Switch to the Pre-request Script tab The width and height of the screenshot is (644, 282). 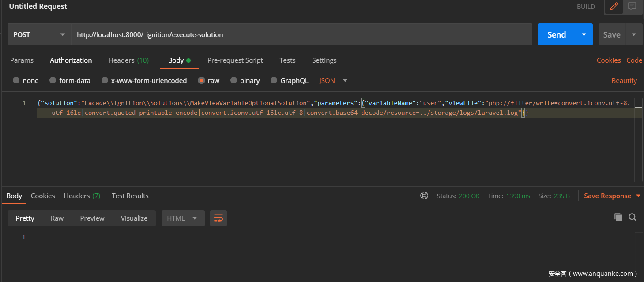click(235, 60)
